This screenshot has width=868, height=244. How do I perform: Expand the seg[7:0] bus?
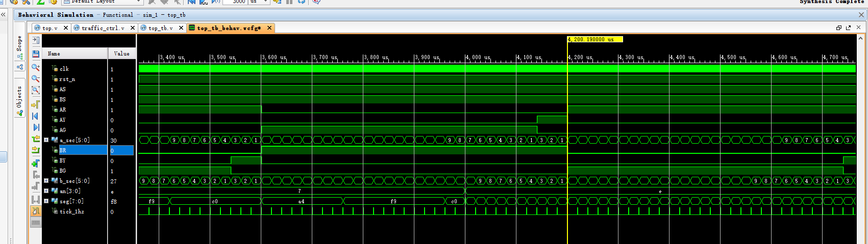[46, 201]
